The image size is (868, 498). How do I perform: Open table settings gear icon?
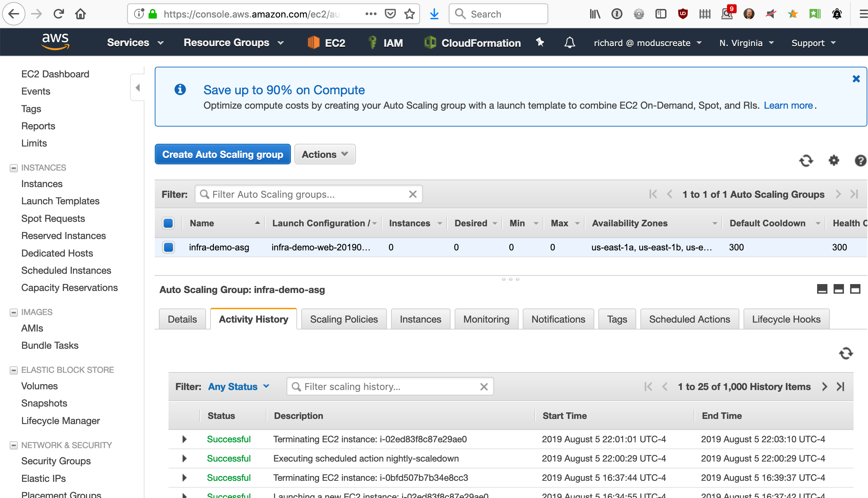pos(834,160)
